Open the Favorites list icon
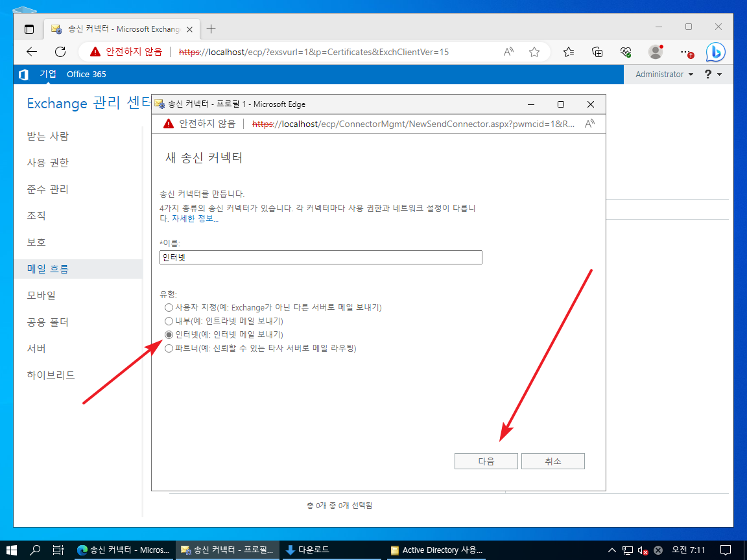 click(x=568, y=52)
